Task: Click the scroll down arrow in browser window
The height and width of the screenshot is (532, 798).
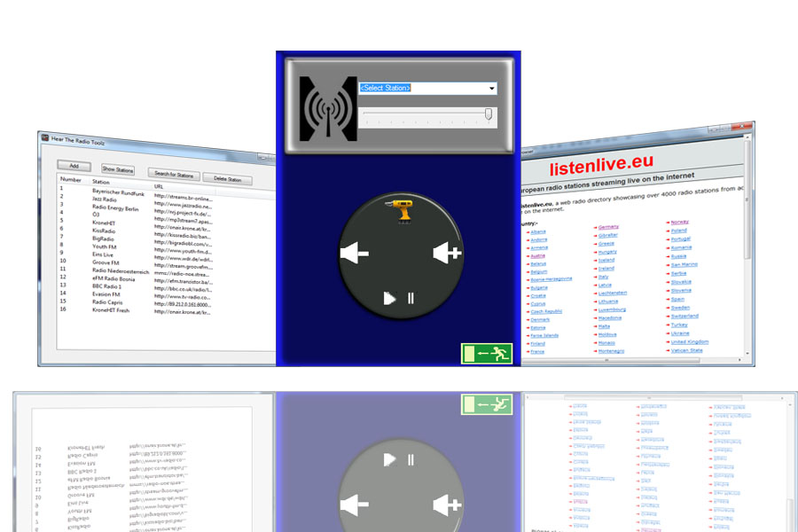Action: click(x=747, y=353)
